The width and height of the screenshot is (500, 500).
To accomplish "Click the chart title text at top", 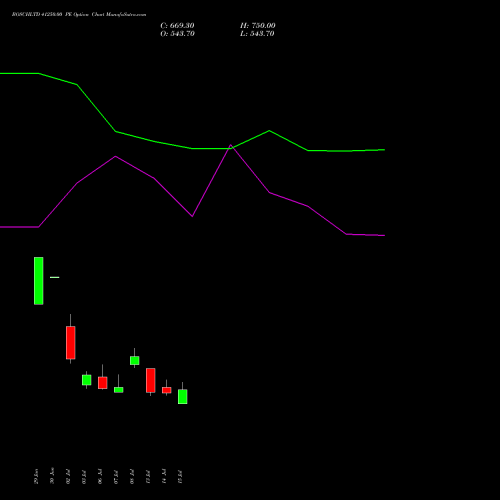I will coord(79,15).
